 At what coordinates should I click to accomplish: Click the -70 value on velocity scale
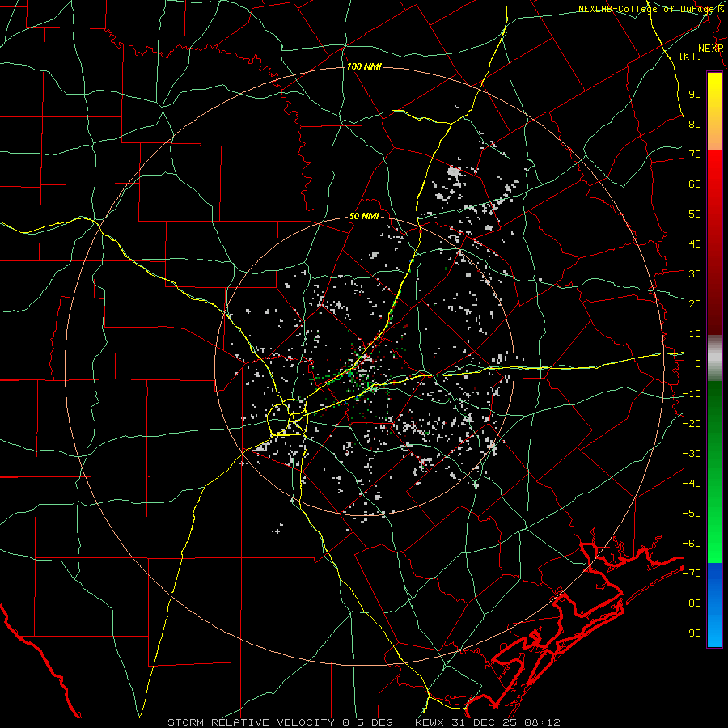coord(692,574)
